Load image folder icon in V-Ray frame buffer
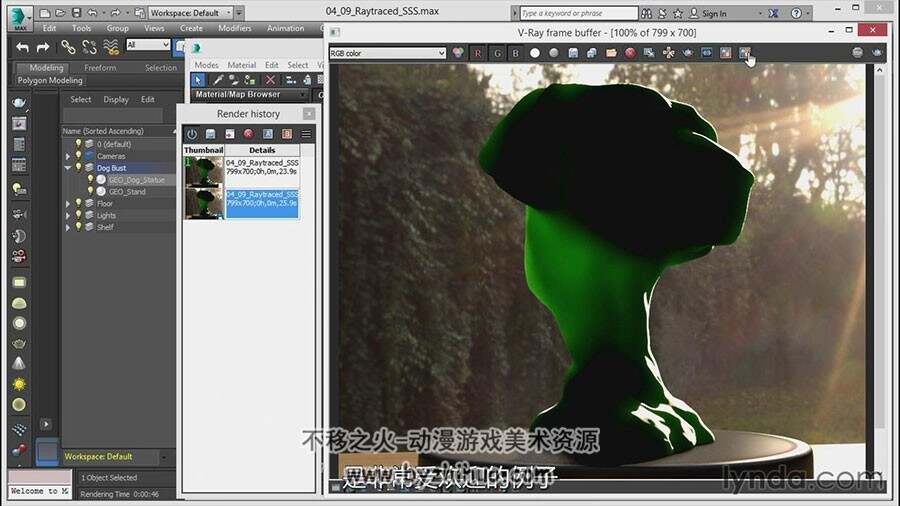The width and height of the screenshot is (900, 506). pyautogui.click(x=611, y=53)
